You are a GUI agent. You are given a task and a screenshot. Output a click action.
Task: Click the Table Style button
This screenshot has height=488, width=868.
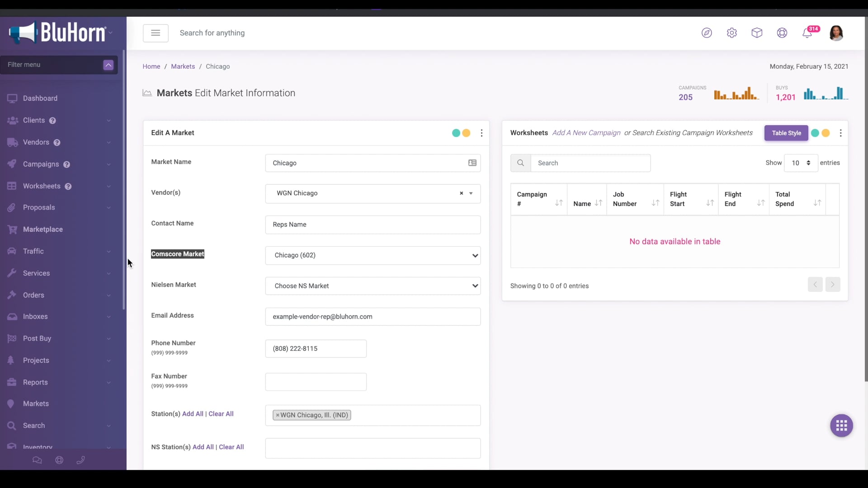click(786, 133)
